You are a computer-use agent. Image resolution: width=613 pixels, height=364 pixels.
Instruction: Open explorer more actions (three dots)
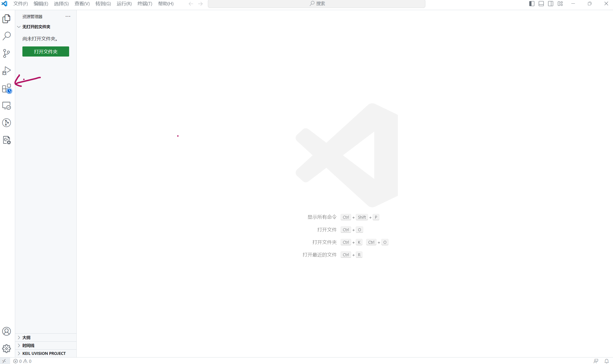(68, 16)
